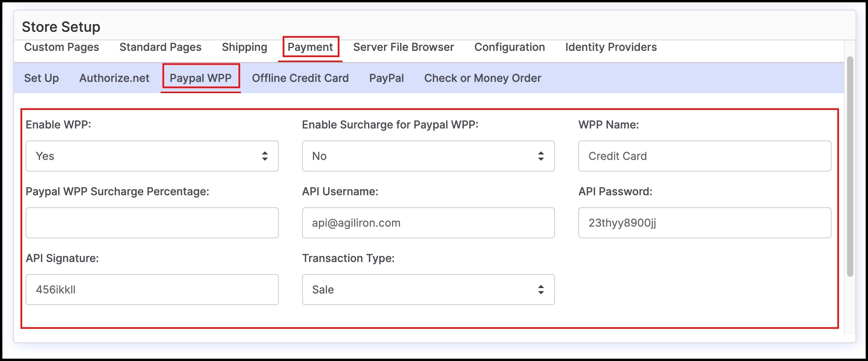Click the WPP Name label
Screen dimensions: 868x361
click(609, 125)
